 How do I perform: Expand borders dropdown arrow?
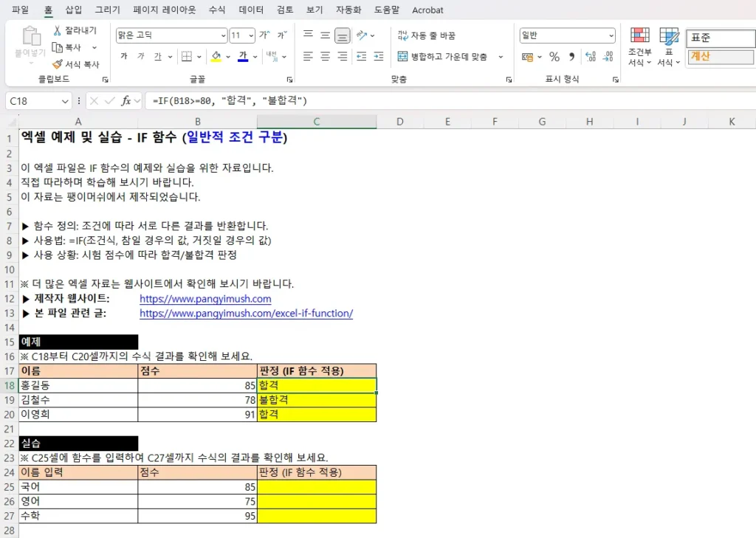(199, 57)
